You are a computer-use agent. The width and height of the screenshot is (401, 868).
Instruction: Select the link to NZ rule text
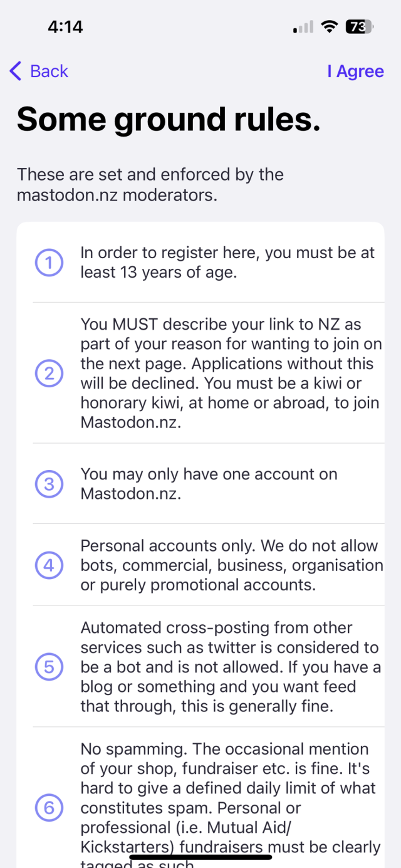pyautogui.click(x=231, y=374)
